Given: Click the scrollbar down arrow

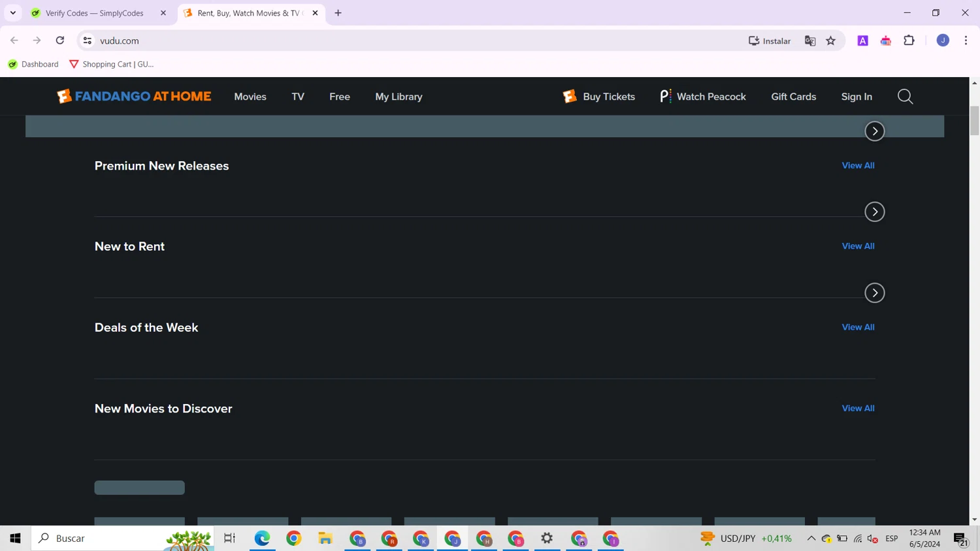Looking at the screenshot, I should coord(974,520).
